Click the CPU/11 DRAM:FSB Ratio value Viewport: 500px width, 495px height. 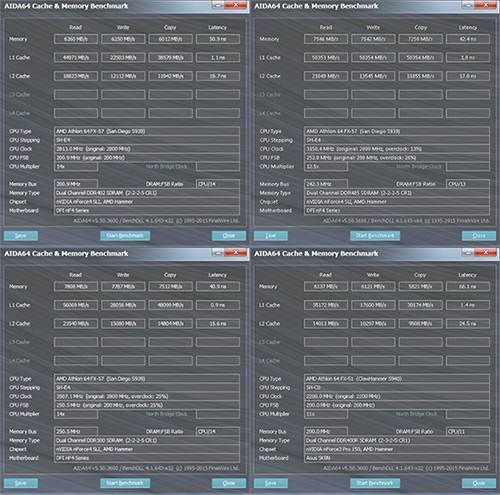point(468,431)
